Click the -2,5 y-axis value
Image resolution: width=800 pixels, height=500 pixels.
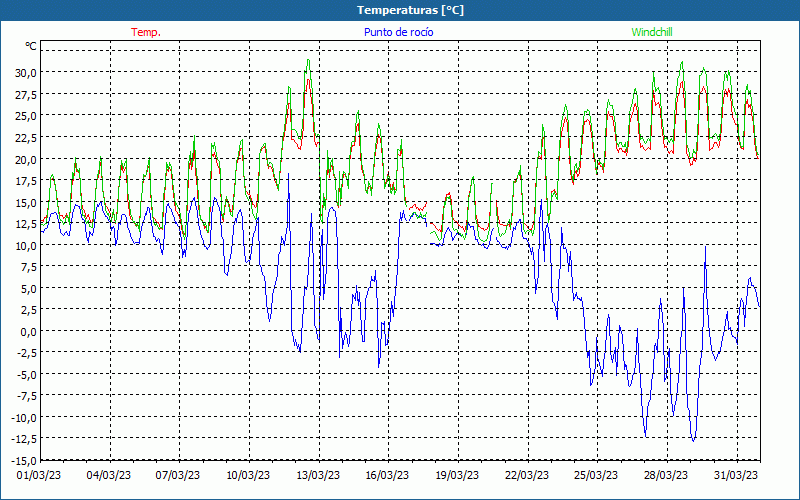coord(27,354)
